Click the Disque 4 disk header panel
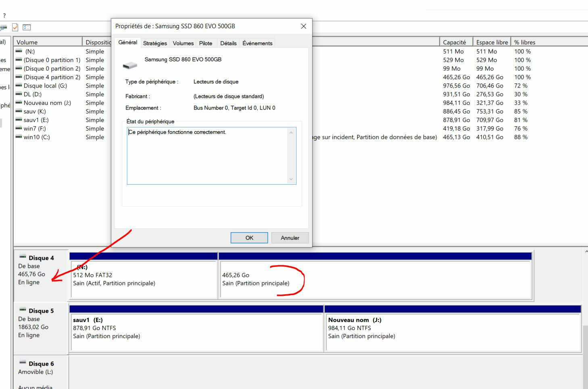 (x=41, y=276)
